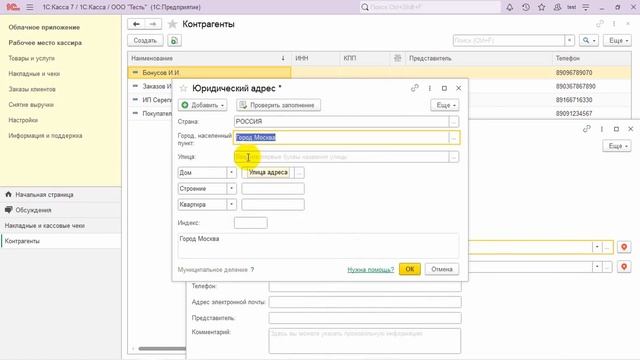Open Рабочее место кассира section
Image resolution: width=640 pixels, height=360 pixels.
coord(45,43)
